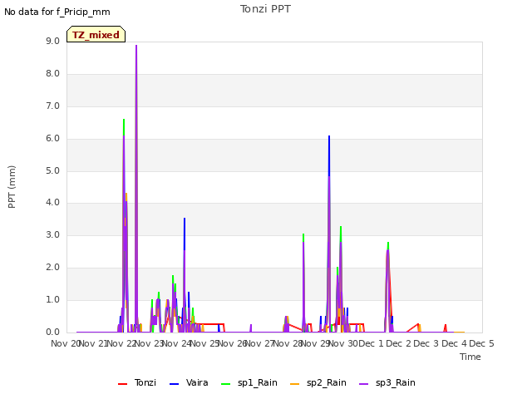This screenshot has height=399, width=532.
Task: Click the PPT (mm) y-axis label
Action: coord(12,186)
